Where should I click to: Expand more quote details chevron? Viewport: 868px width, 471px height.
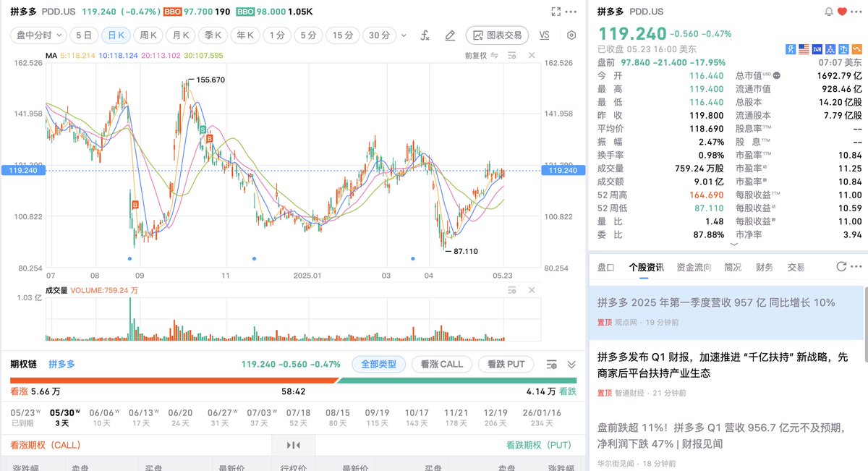coord(736,245)
